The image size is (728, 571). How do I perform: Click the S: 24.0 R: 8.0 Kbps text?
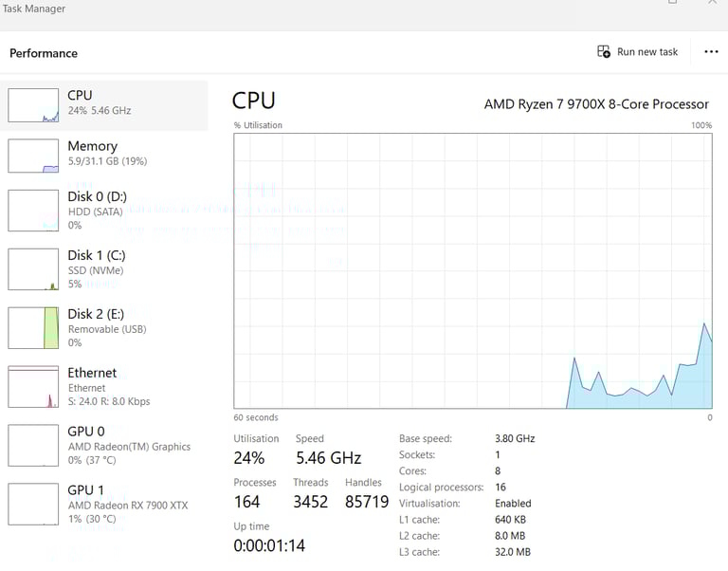109,401
